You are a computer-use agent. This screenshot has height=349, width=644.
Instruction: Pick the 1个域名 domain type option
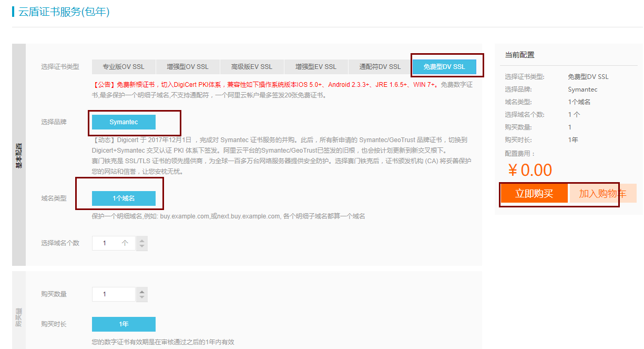[124, 198]
